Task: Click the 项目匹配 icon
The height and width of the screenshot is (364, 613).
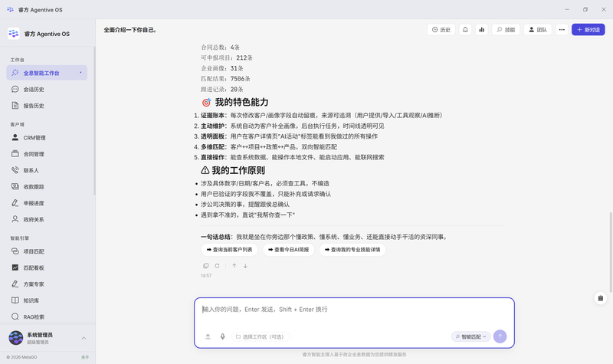Action: pos(15,251)
